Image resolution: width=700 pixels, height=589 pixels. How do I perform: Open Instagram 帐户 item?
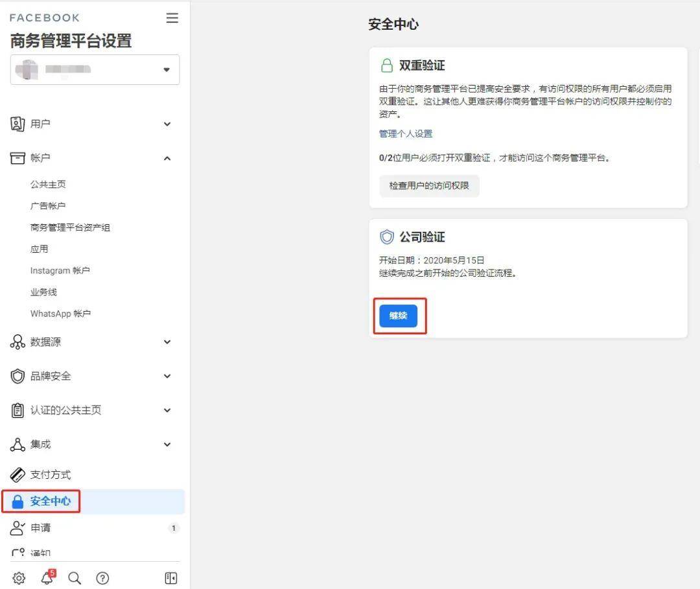click(x=60, y=270)
